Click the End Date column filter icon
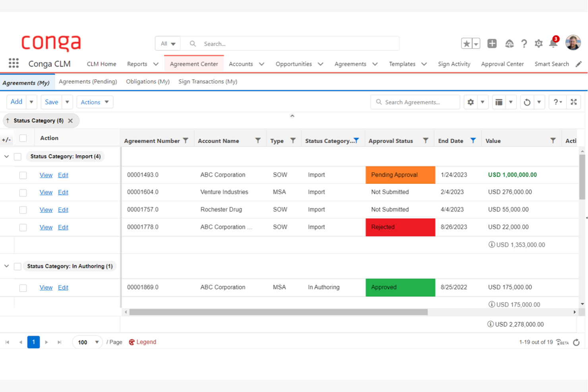 (473, 141)
